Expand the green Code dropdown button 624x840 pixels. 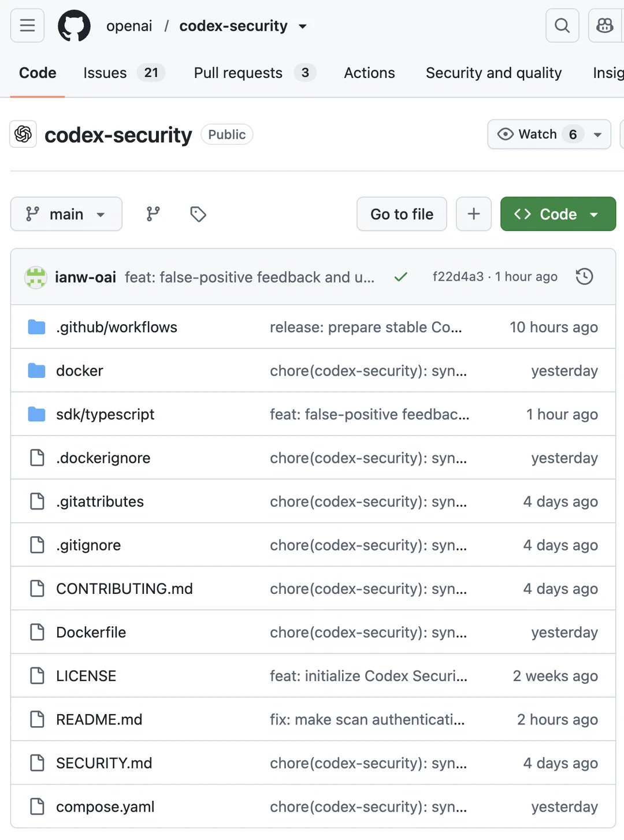[558, 214]
